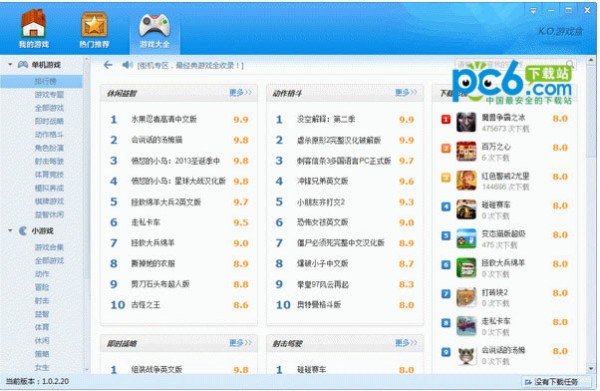The height and width of the screenshot is (391, 600).
Task: Click the 拯救大兵绵羊 thumbnail in download ranking
Action: click(x=466, y=267)
